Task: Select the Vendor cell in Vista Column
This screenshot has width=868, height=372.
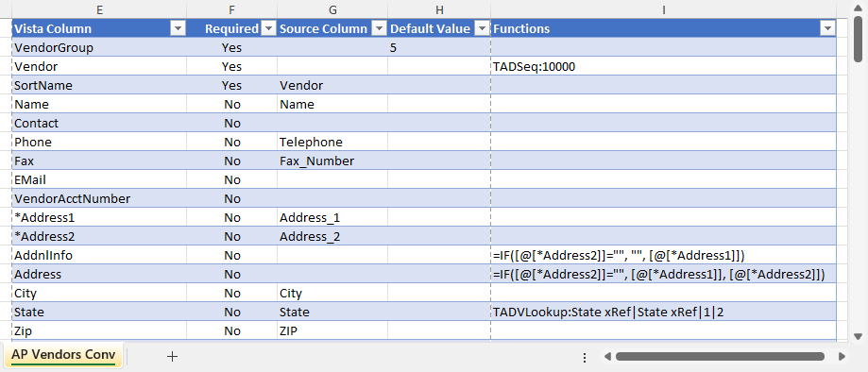Action: tap(99, 66)
